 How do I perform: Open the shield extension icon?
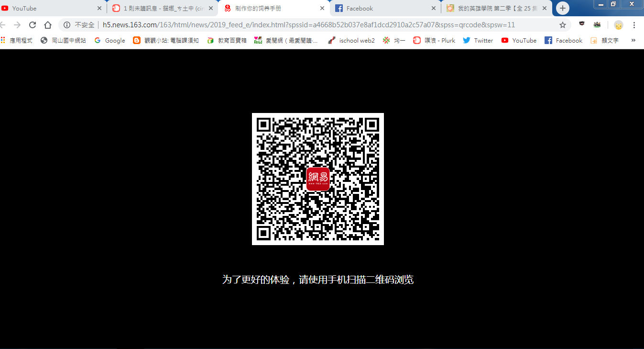pos(582,24)
